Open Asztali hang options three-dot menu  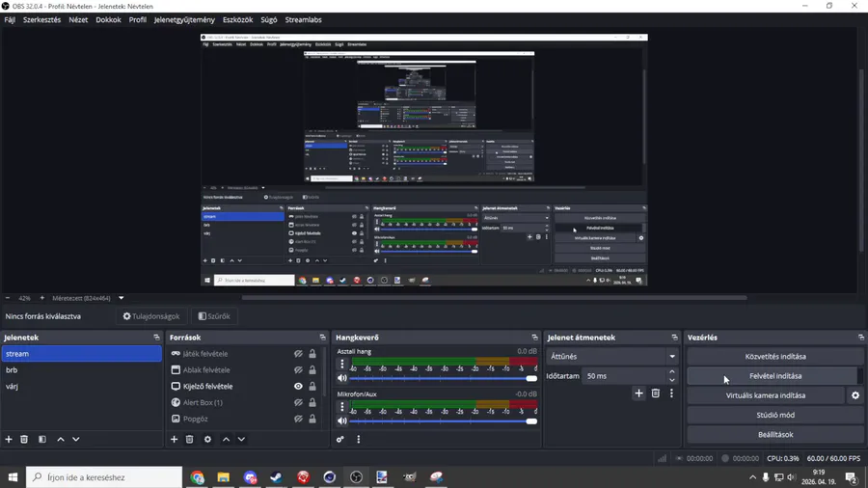(x=342, y=364)
